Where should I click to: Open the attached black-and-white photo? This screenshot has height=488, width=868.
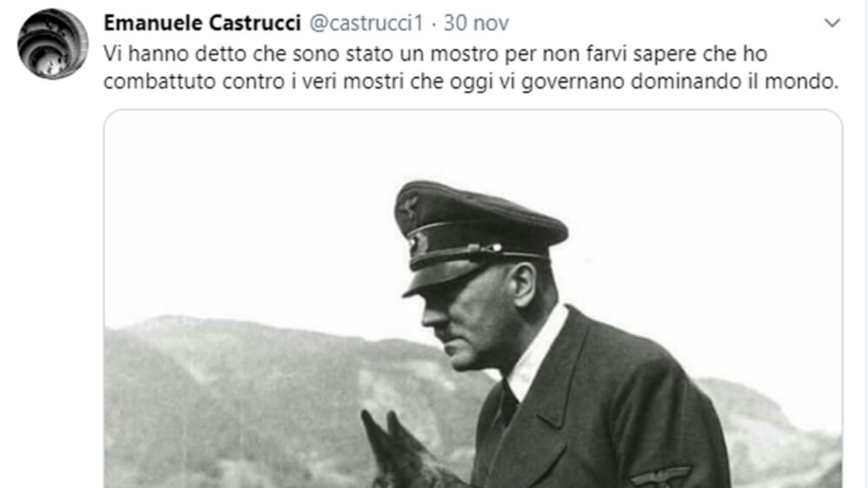pyautogui.click(x=473, y=299)
